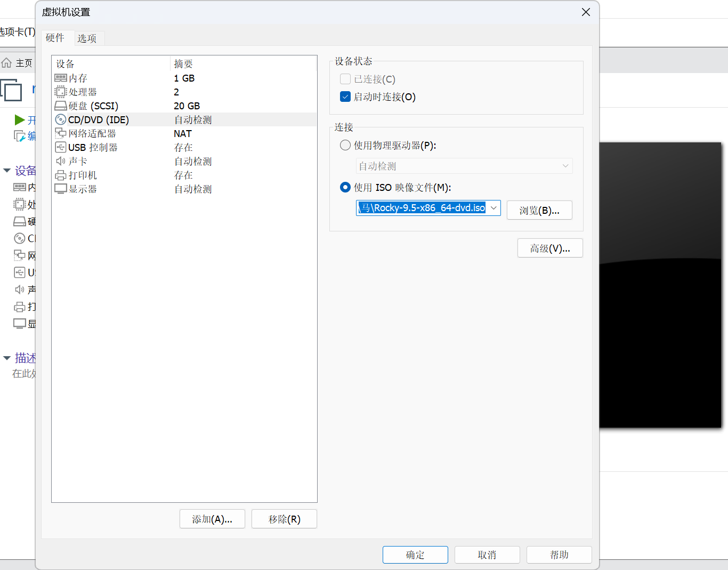Click the 硬盘 (SCSI) hard disk icon

coord(61,106)
